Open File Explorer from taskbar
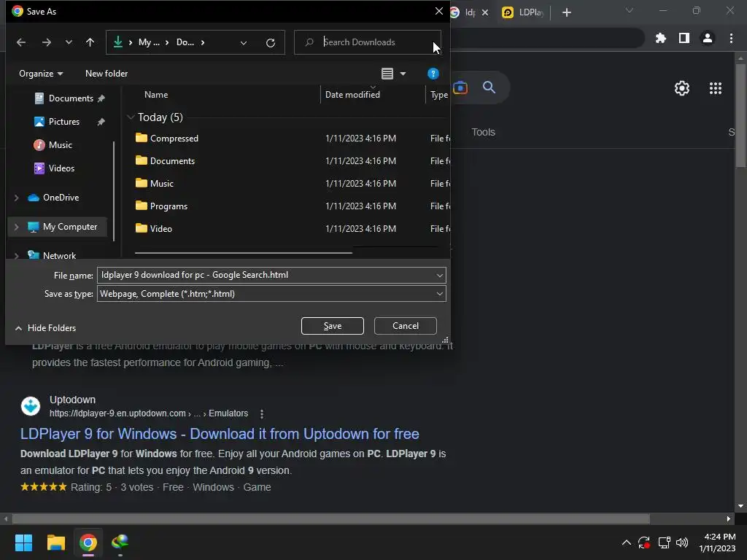 tap(55, 542)
